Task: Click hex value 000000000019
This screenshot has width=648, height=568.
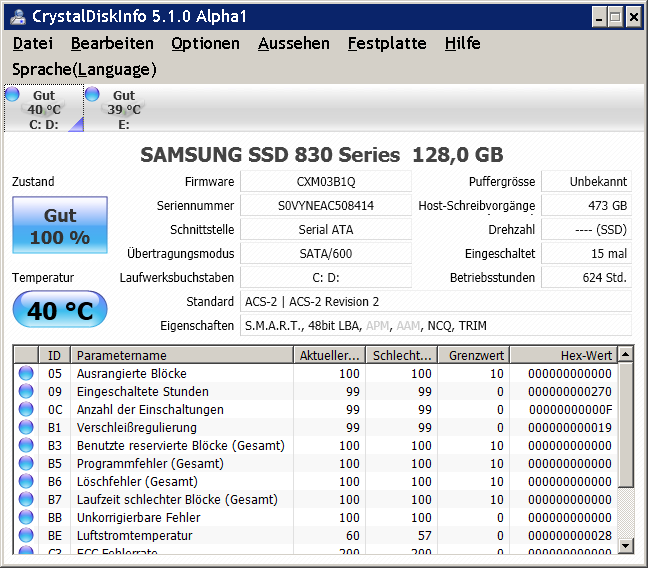Action: 570,427
